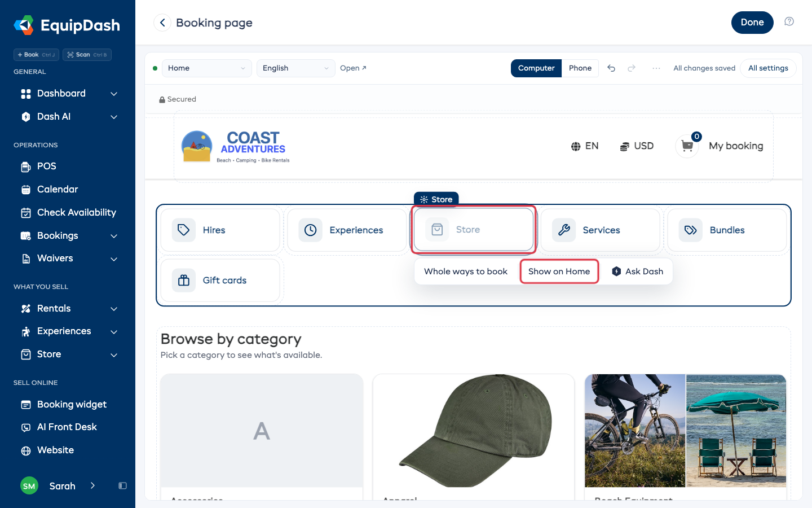812x508 pixels.
Task: Expand the Waivers sidebar chevron
Action: (x=114, y=259)
